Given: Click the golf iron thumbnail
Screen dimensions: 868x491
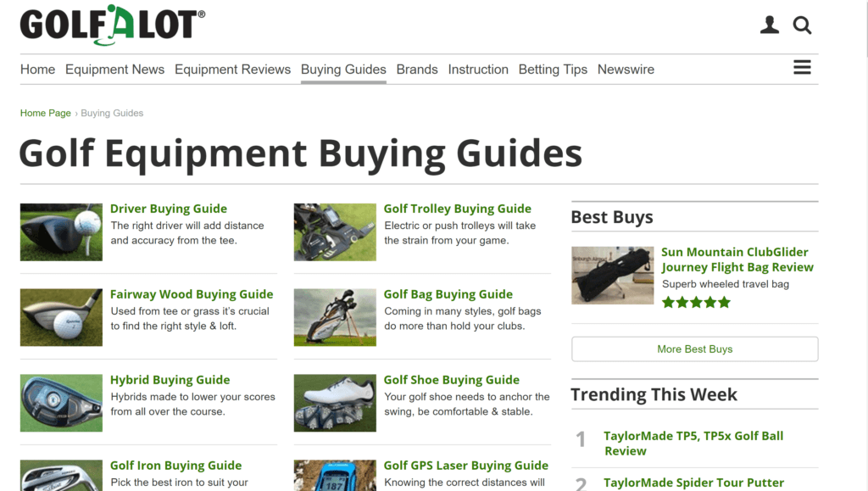Looking at the screenshot, I should (x=61, y=476).
